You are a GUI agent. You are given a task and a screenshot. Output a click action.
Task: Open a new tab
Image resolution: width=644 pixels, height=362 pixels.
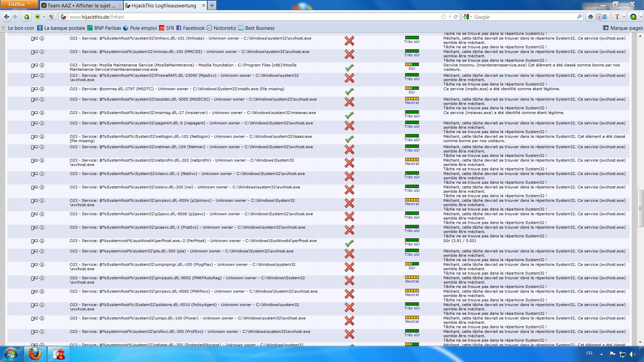(x=212, y=5)
